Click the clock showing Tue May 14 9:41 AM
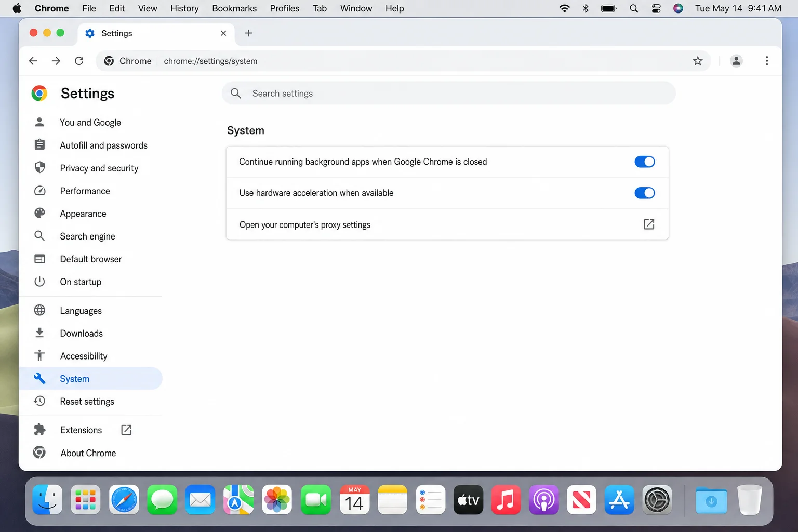This screenshot has width=798, height=532. (738, 8)
